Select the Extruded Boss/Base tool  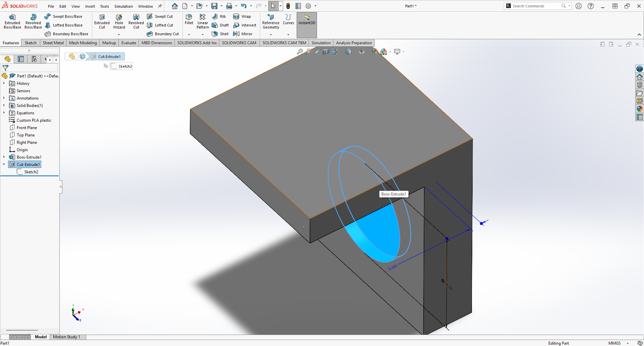coord(12,21)
